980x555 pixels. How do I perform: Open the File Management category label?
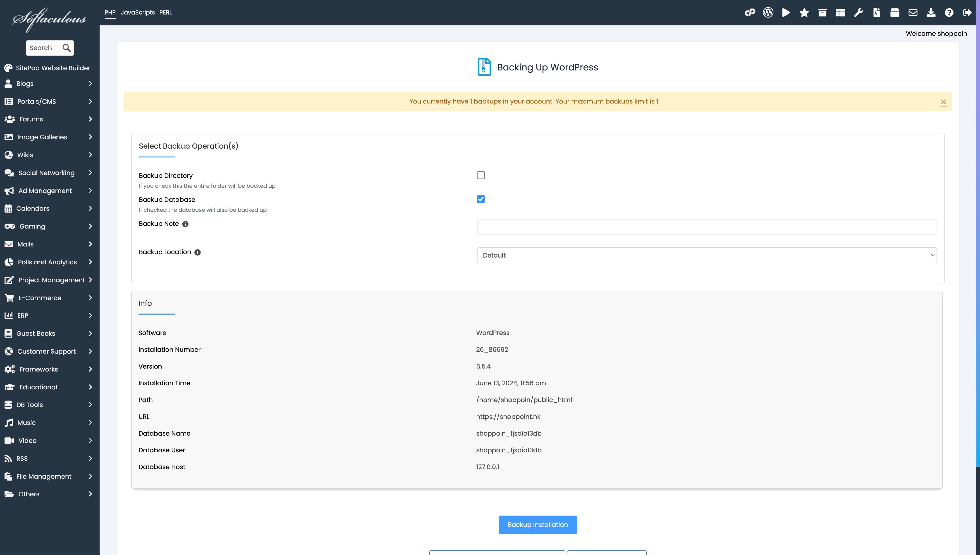tap(44, 476)
